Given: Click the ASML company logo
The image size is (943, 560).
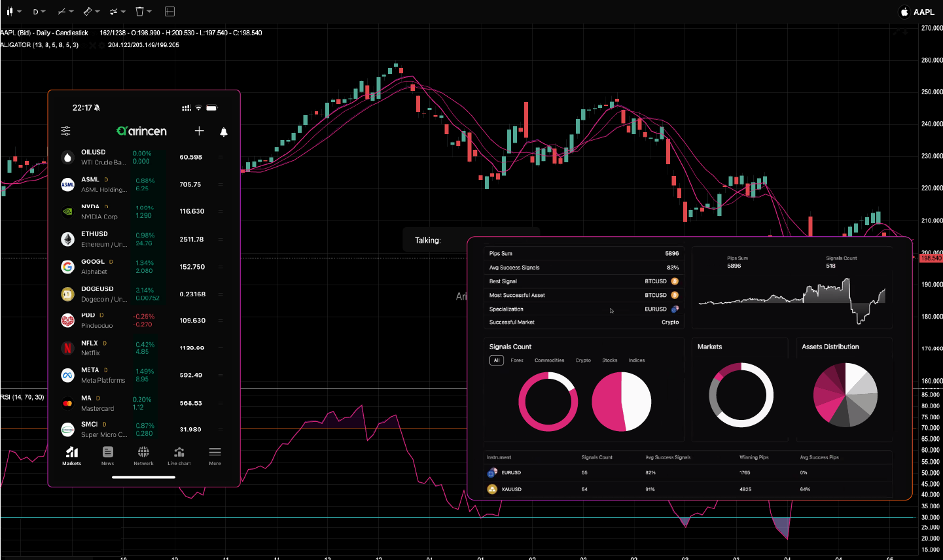Looking at the screenshot, I should click(67, 184).
